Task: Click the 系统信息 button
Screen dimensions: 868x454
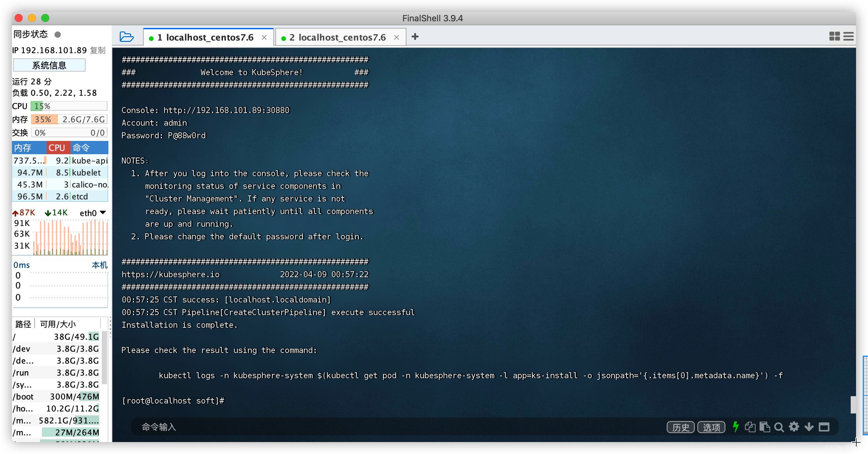Action: pos(49,65)
